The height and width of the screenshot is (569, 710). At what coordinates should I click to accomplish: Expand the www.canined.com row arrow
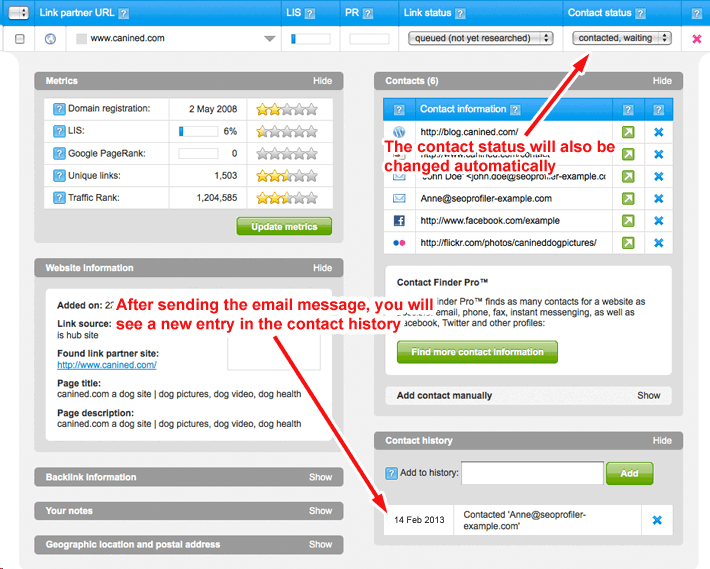(270, 39)
